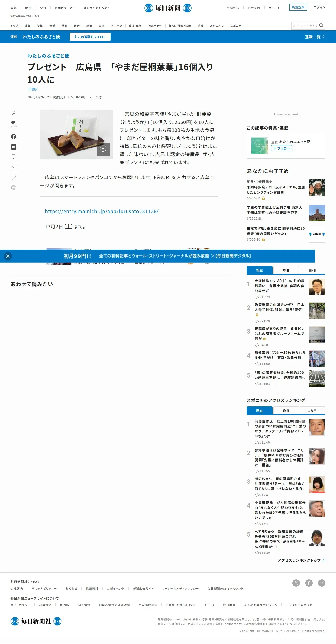Print this article icon
Image resolution: width=336 pixels, height=644 pixels.
14,188
